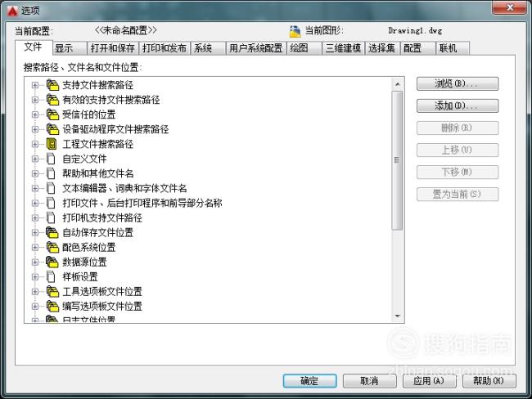This screenshot has height=399, width=532.
Task: Click folder icon beside 工具选项板文件位置
Action: (x=52, y=292)
